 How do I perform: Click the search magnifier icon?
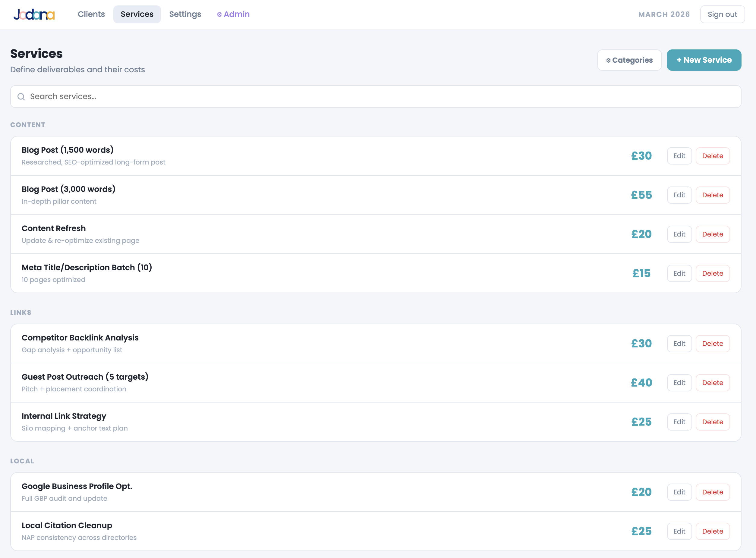(21, 97)
